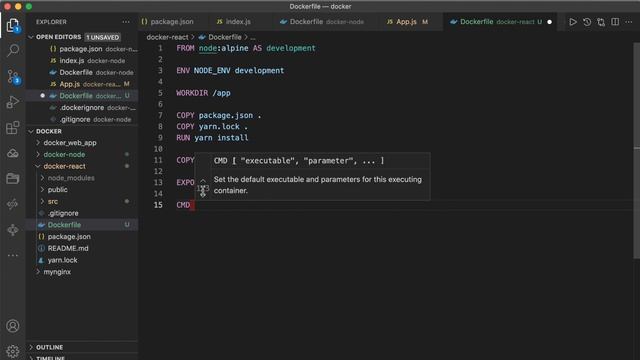Open editor More Actions ellipsis
The height and width of the screenshot is (360, 640).
click(629, 22)
